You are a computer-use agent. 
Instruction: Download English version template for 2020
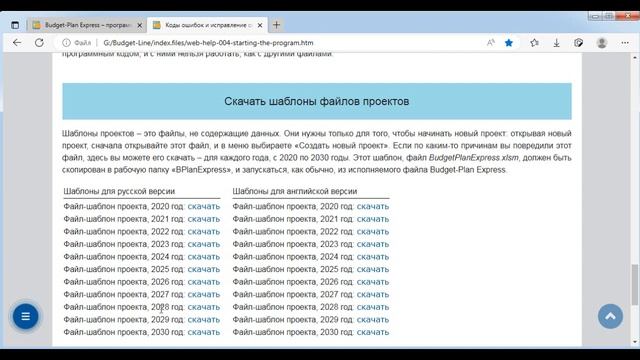(373, 207)
